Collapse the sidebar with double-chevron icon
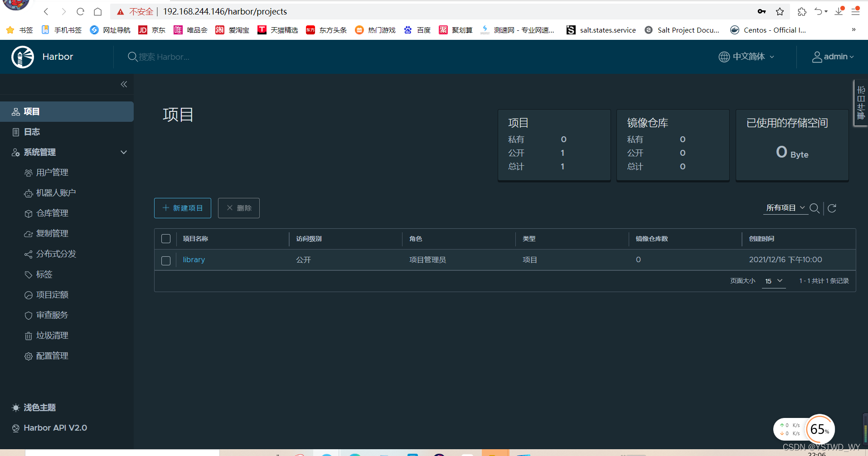Viewport: 868px width, 456px height. (124, 84)
